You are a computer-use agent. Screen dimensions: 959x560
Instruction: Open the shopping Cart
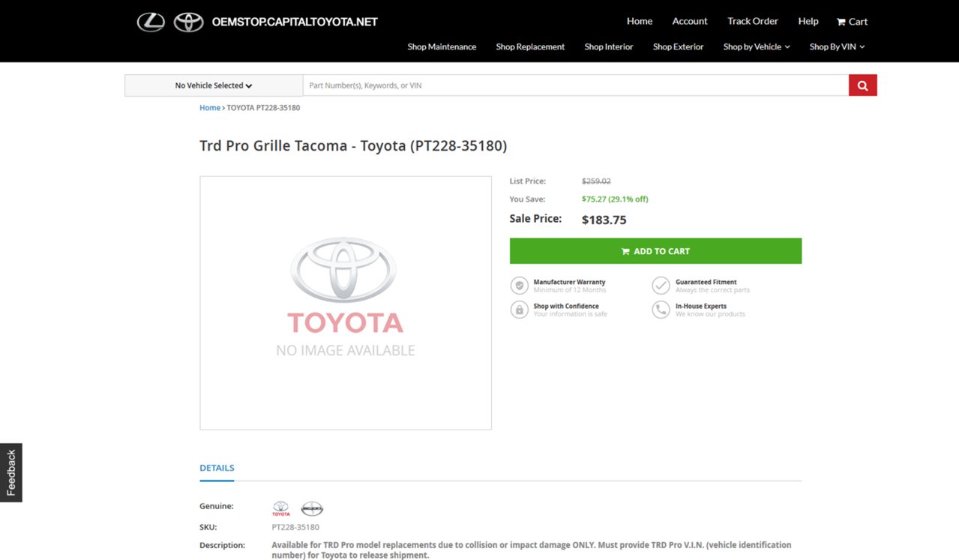852,22
